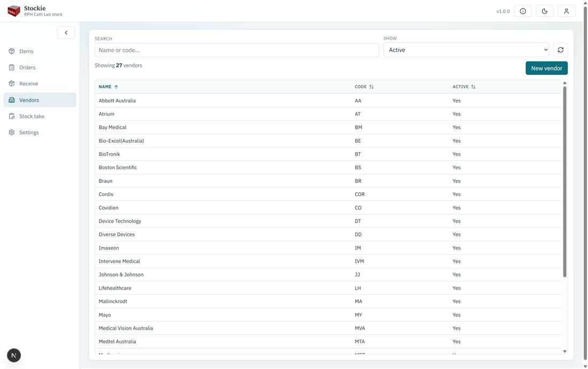588x369 pixels.
Task: Click the MTA code cell
Action: coord(360,342)
